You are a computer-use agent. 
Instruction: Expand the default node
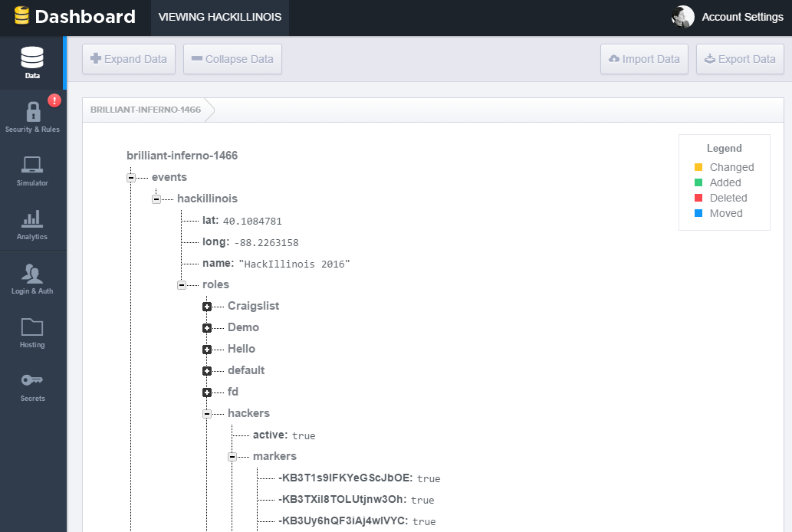tap(206, 371)
